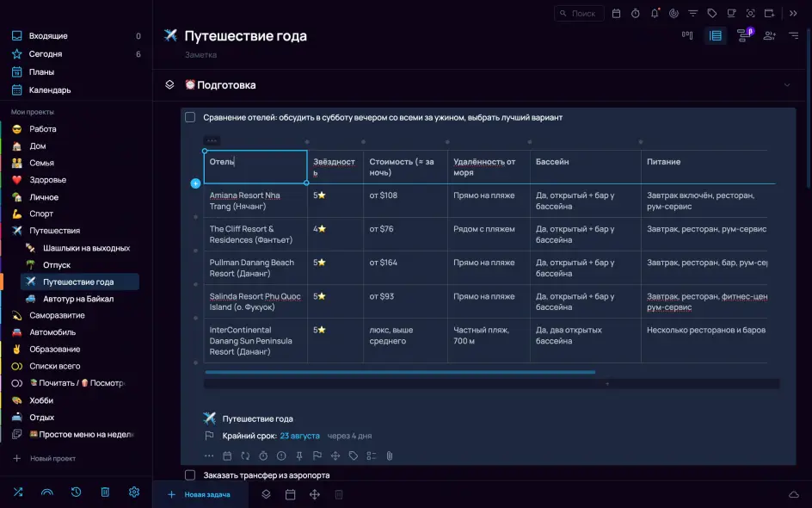This screenshot has width=812, height=508.
Task: Open the three-dots task menu
Action: tap(209, 455)
